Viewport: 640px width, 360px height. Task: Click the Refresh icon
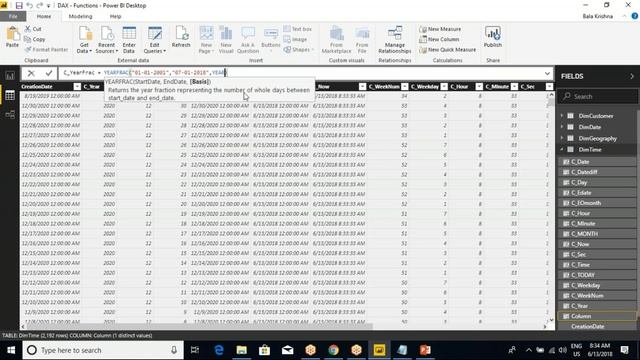pos(181,37)
